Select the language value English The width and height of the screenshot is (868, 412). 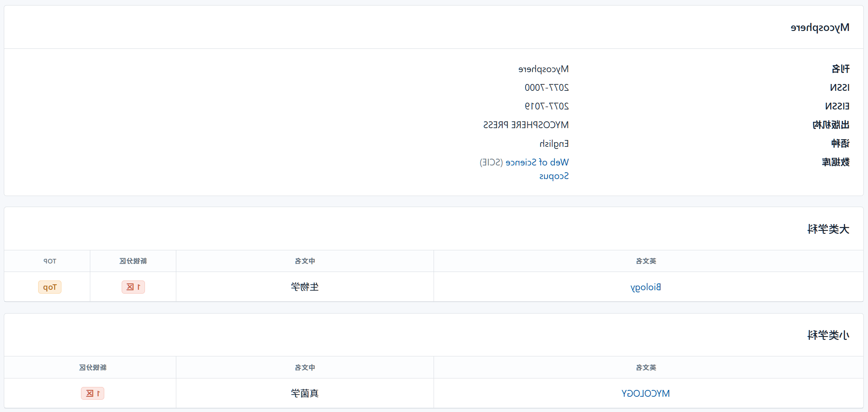pyautogui.click(x=554, y=143)
